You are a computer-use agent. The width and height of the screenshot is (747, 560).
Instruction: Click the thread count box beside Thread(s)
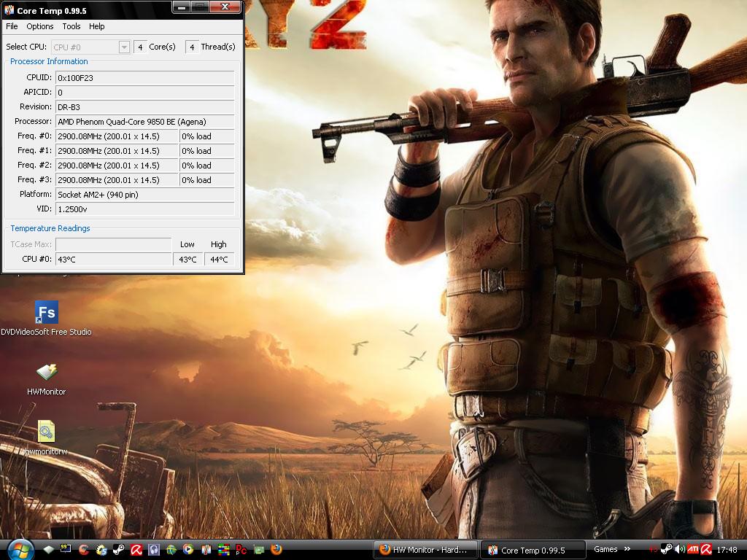click(x=192, y=47)
